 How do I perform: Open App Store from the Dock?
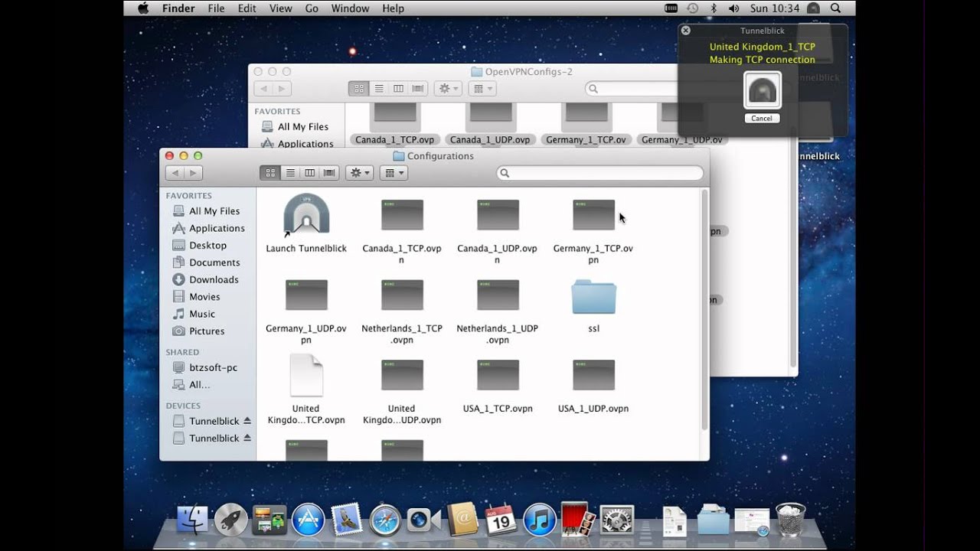[309, 520]
